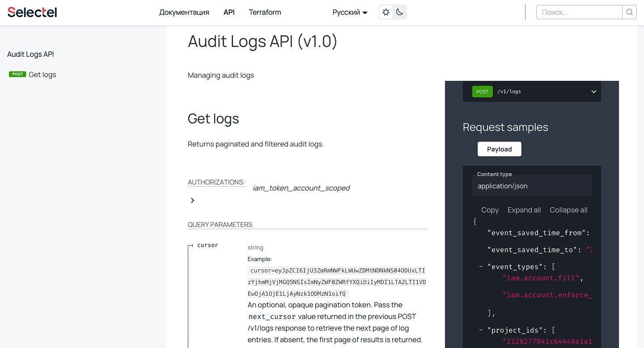Image resolution: width=644 pixels, height=348 pixels.
Task: Click Expand all in JSON sample
Action: pos(524,210)
